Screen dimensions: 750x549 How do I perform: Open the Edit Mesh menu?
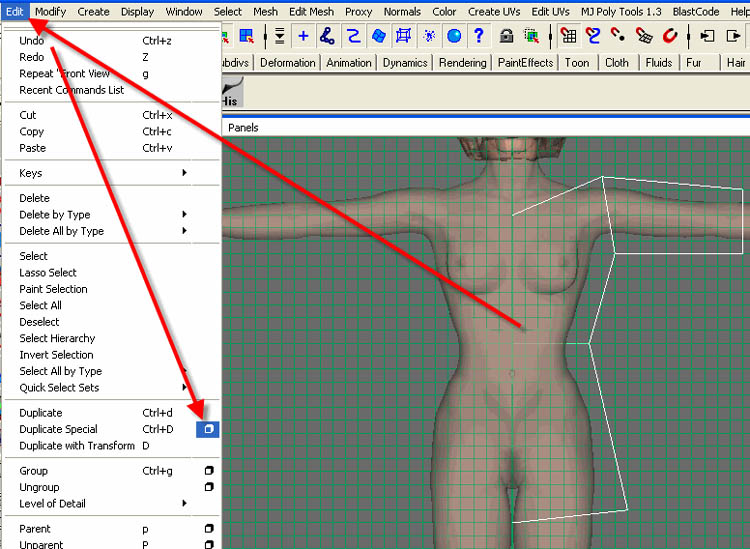pos(311,12)
